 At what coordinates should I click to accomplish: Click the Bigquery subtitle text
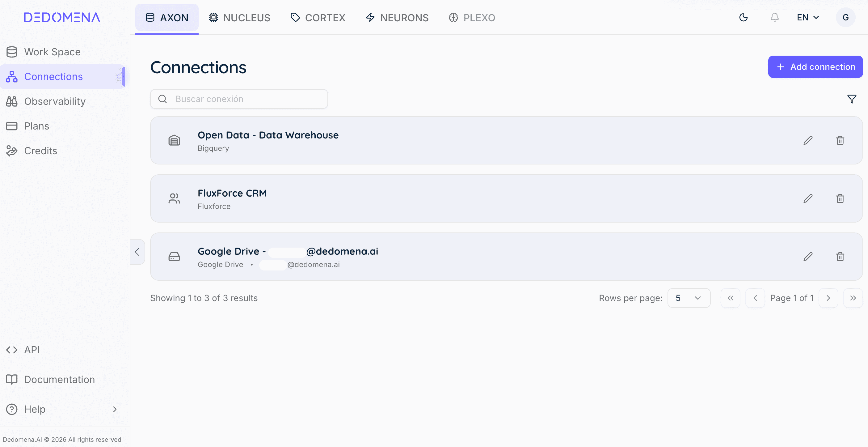(213, 148)
